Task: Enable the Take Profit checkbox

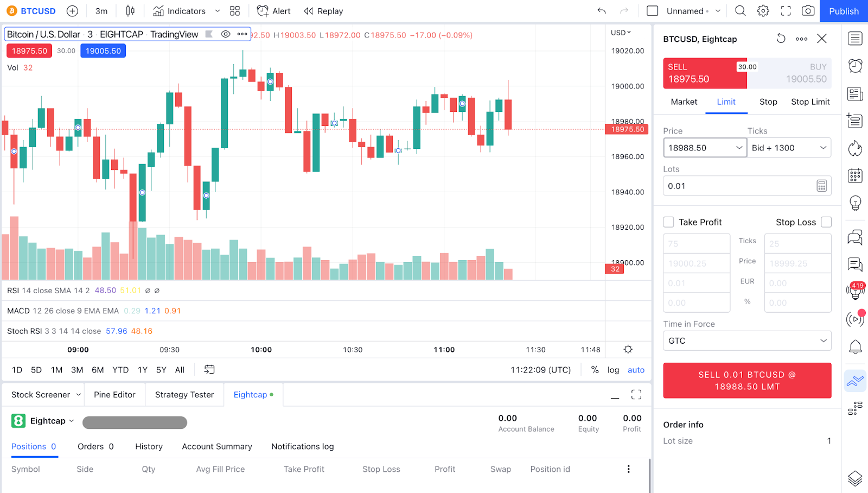Action: pyautogui.click(x=669, y=222)
